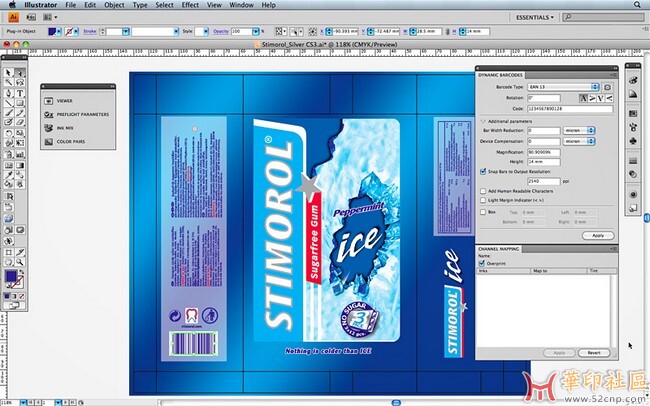The width and height of the screenshot is (650, 406).
Task: Select the Rectangle tool
Action: pos(19,103)
